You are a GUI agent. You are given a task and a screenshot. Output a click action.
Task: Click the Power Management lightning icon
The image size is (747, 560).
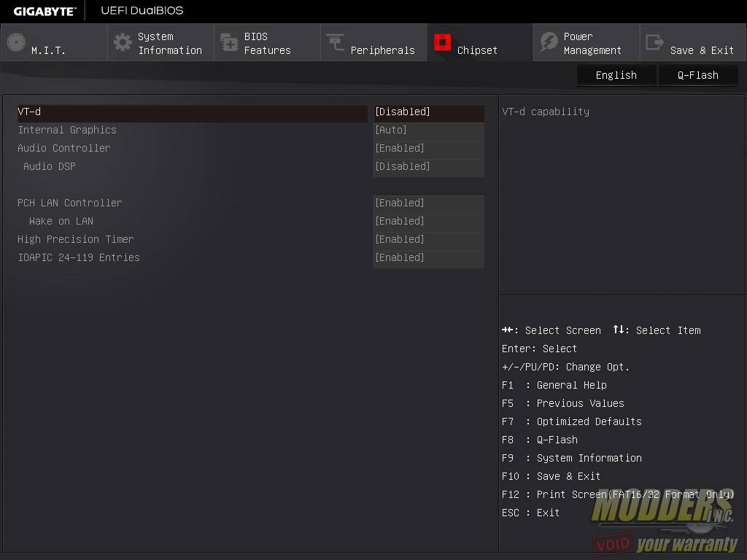549,42
